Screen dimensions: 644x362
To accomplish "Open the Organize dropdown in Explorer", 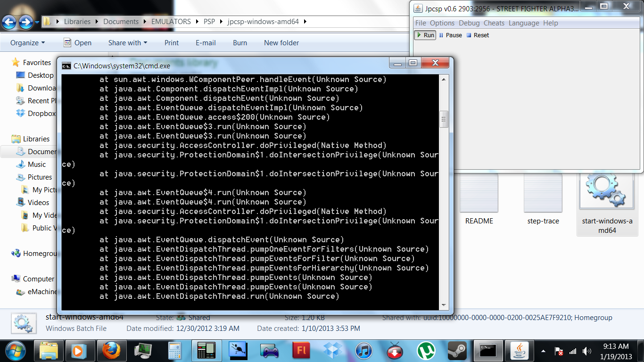I will (28, 43).
